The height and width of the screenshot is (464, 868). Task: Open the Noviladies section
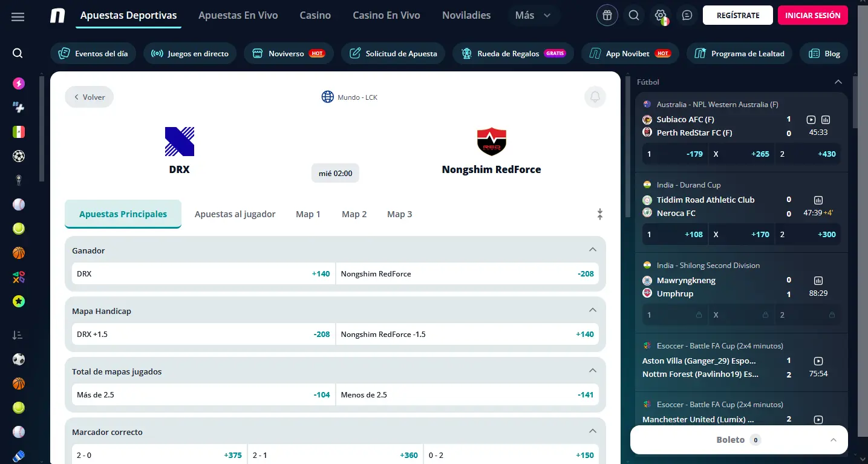pos(466,16)
